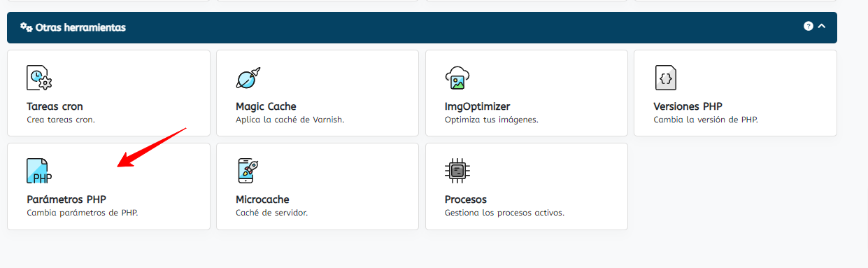Click the ImgOptimizer cloud image icon
The image size is (868, 268).
pyautogui.click(x=457, y=78)
